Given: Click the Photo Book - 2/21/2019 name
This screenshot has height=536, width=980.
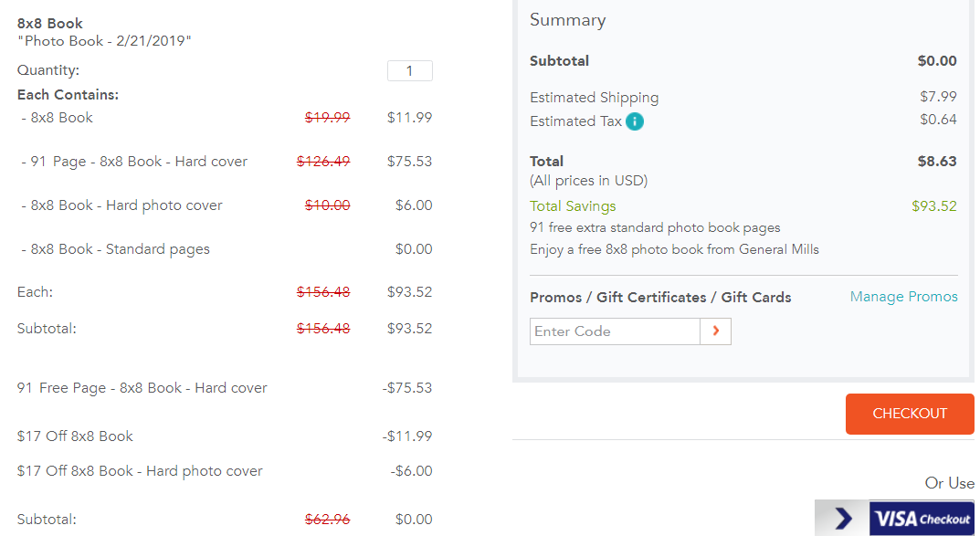Looking at the screenshot, I should (x=104, y=41).
